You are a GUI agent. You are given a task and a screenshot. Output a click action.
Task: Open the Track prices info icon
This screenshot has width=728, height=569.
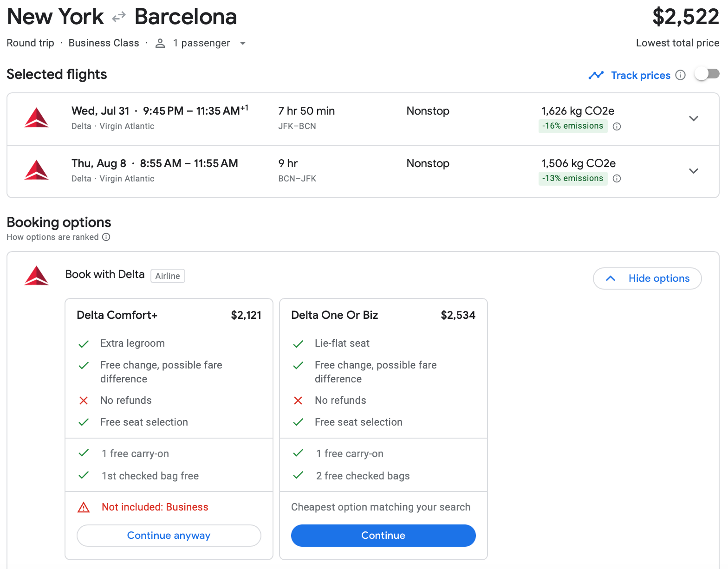[x=680, y=75]
